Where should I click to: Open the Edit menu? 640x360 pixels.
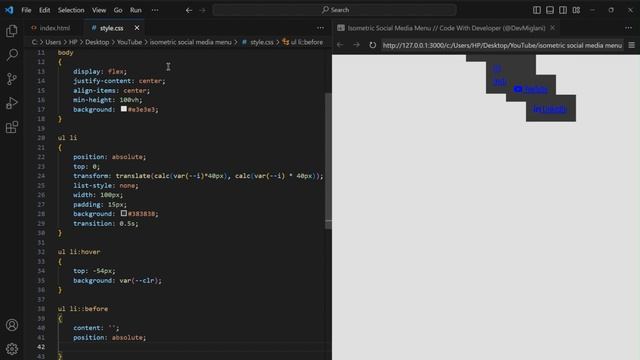click(x=44, y=10)
